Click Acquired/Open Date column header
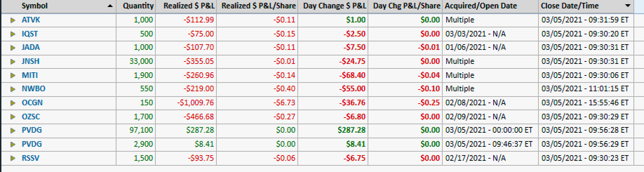Screen dimensions: 644x172 point(481,6)
